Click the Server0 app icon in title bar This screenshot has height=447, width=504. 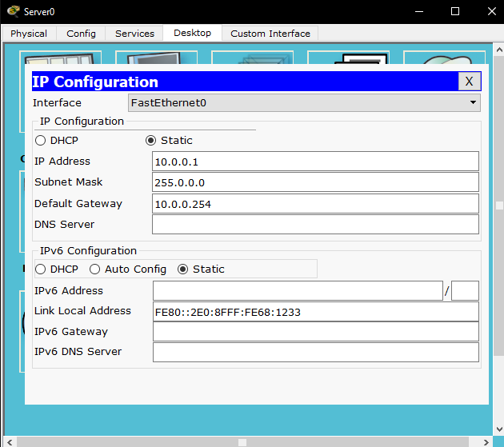click(x=13, y=11)
